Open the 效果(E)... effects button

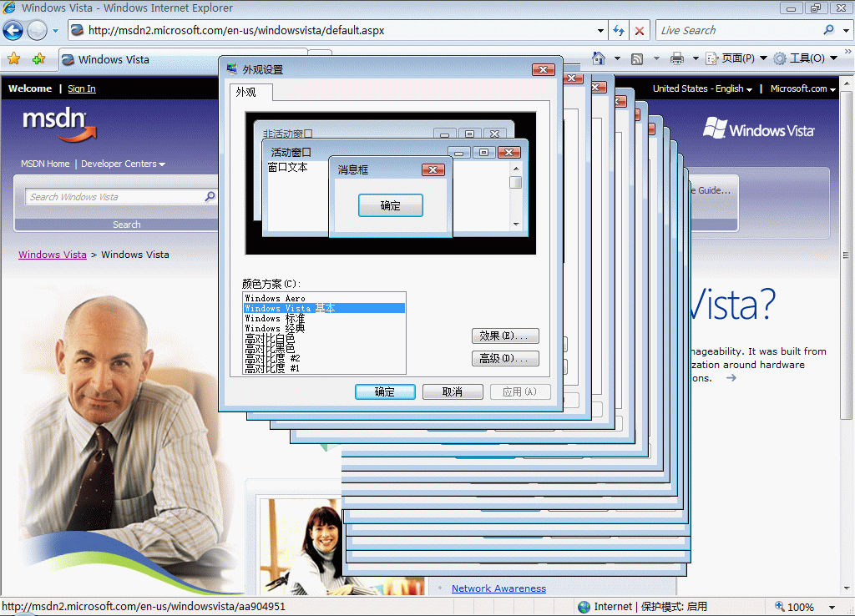click(x=505, y=336)
